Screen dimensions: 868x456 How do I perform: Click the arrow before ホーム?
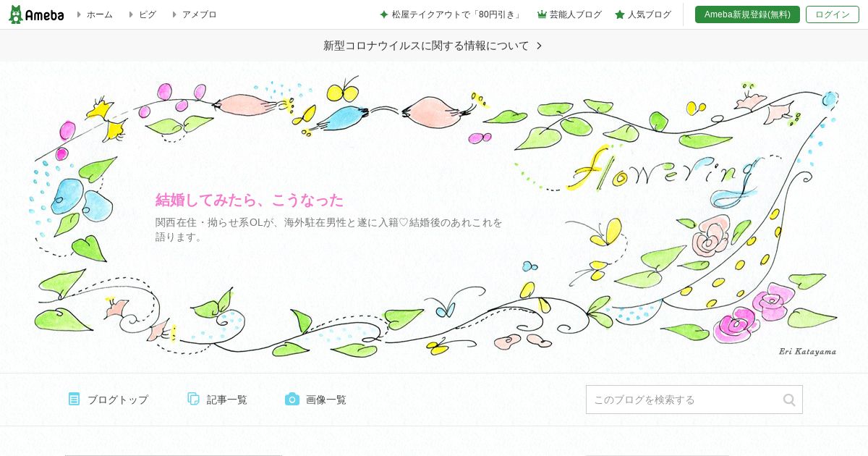coord(80,14)
